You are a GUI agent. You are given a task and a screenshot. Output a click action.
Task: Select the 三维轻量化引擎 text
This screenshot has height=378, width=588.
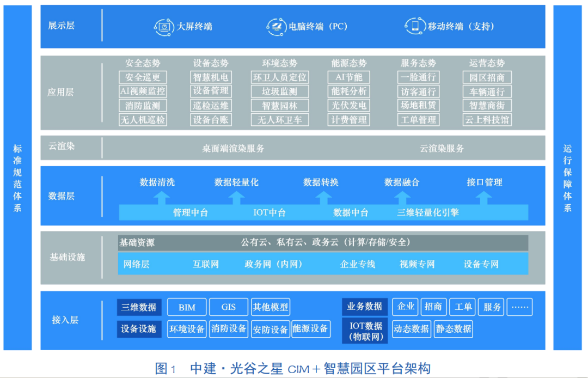tap(428, 212)
